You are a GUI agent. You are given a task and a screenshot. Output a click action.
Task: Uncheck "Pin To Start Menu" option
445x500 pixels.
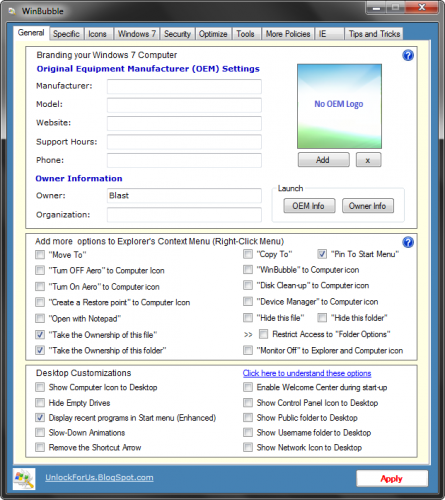[x=322, y=254]
